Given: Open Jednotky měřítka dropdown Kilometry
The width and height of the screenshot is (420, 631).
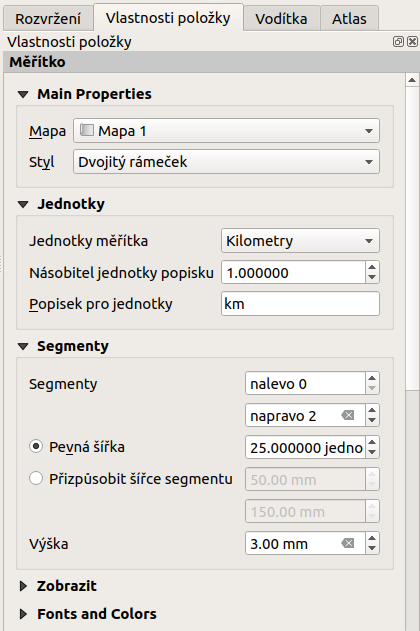Looking at the screenshot, I should point(300,241).
